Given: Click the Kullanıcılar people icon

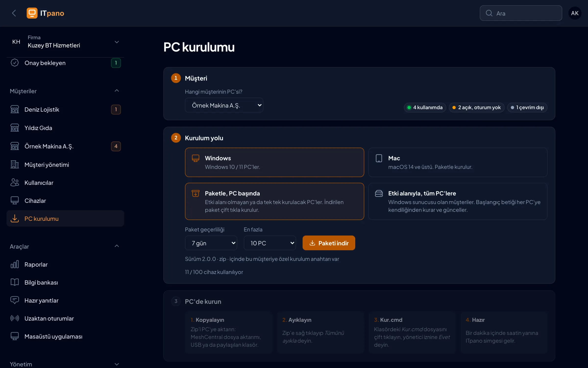Looking at the screenshot, I should (x=15, y=183).
